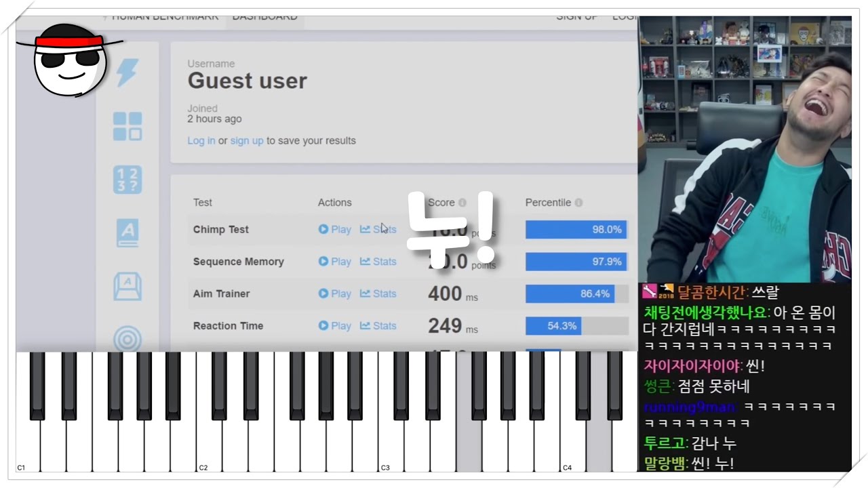View Stats for Reaction Time
Screen dimensions: 868x488
pos(378,326)
